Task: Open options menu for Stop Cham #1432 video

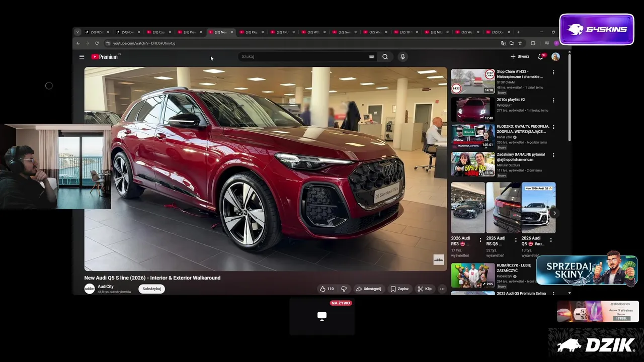Action: click(553, 72)
